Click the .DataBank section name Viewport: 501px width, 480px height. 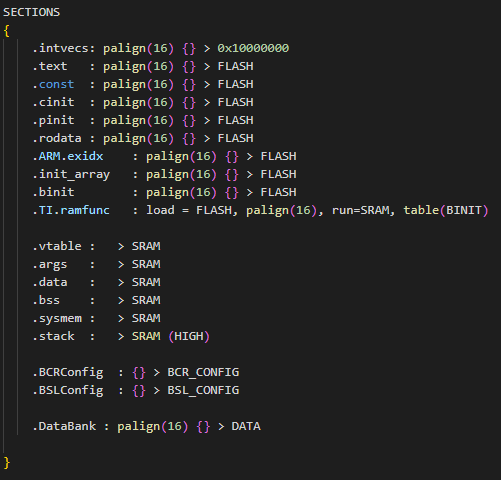click(64, 426)
